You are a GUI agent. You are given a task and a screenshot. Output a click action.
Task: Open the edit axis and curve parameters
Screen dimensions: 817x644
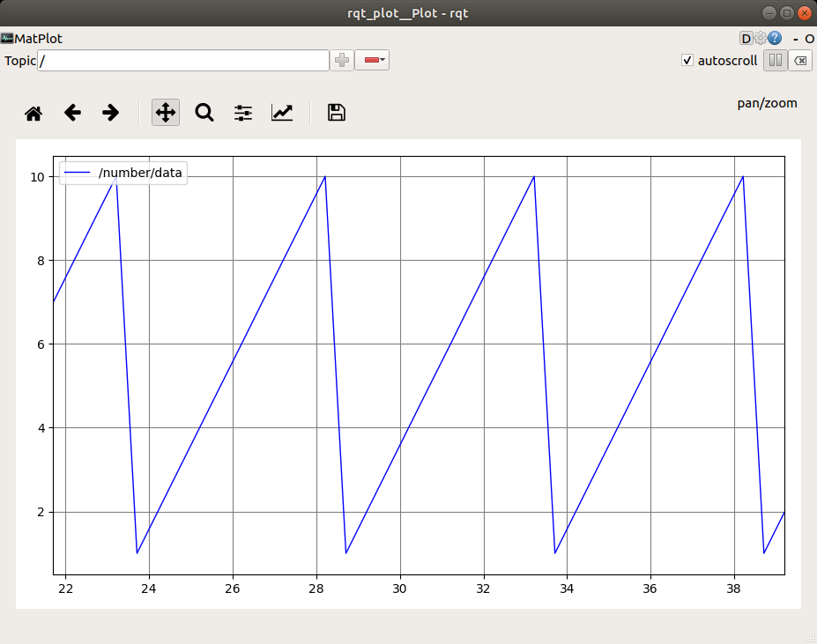[282, 113]
